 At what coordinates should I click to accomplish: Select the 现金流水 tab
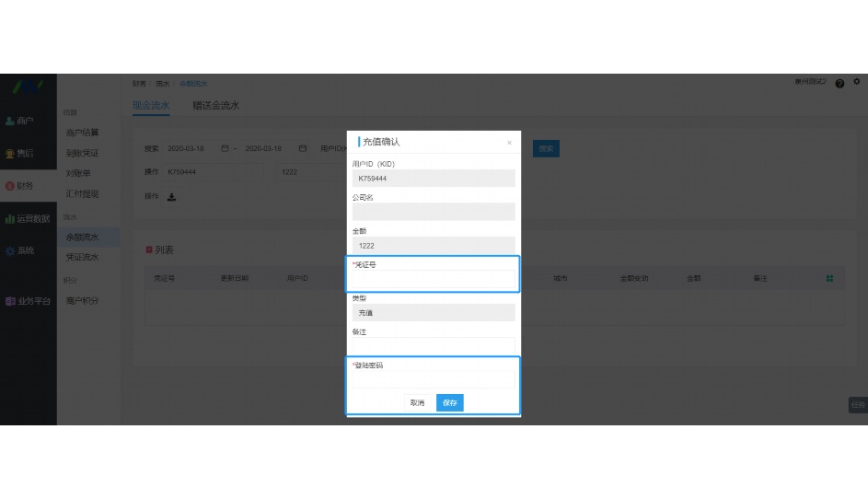pos(151,106)
